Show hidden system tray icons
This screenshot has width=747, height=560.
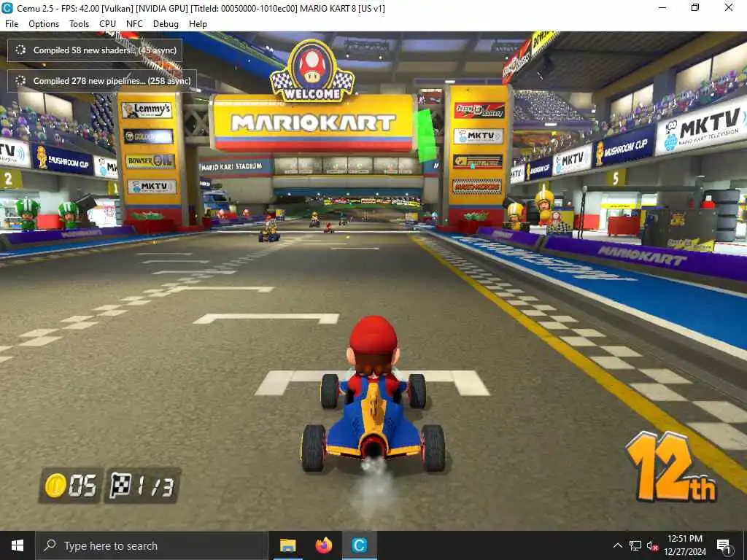[617, 545]
